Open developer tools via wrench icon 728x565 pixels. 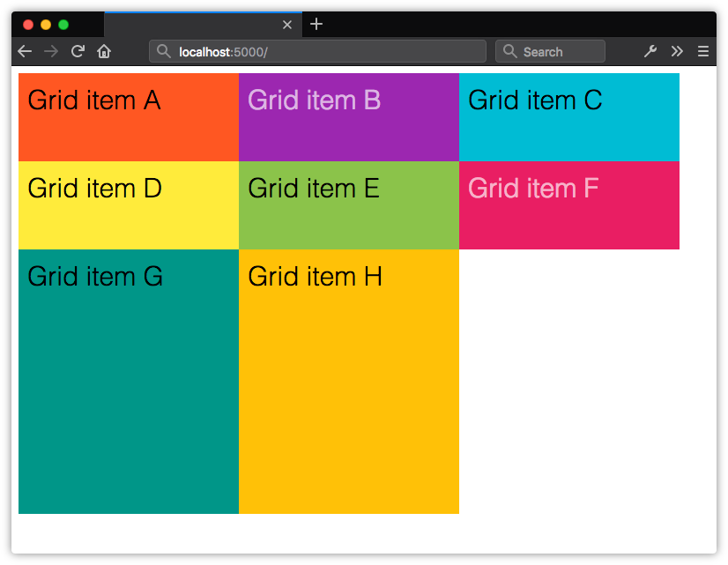pyautogui.click(x=650, y=51)
